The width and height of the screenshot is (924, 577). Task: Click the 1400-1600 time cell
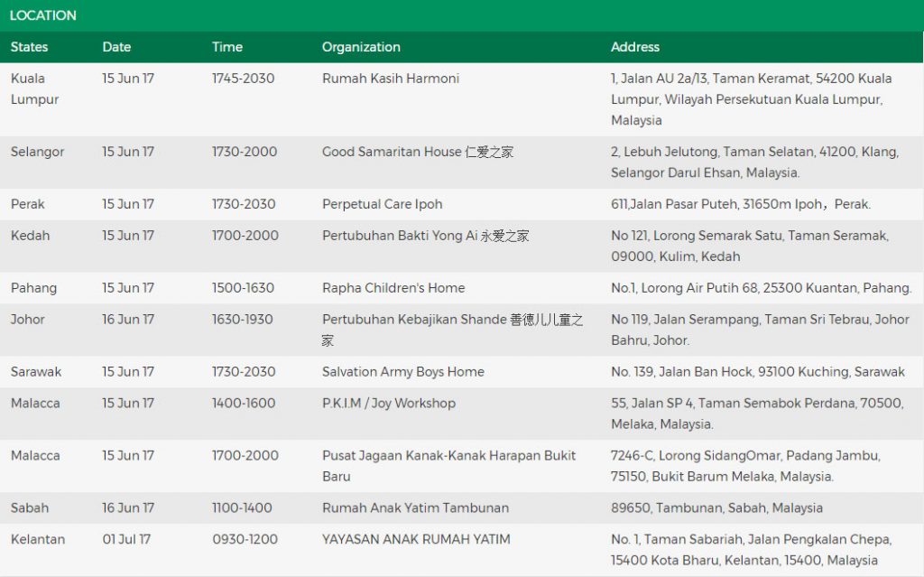point(244,404)
